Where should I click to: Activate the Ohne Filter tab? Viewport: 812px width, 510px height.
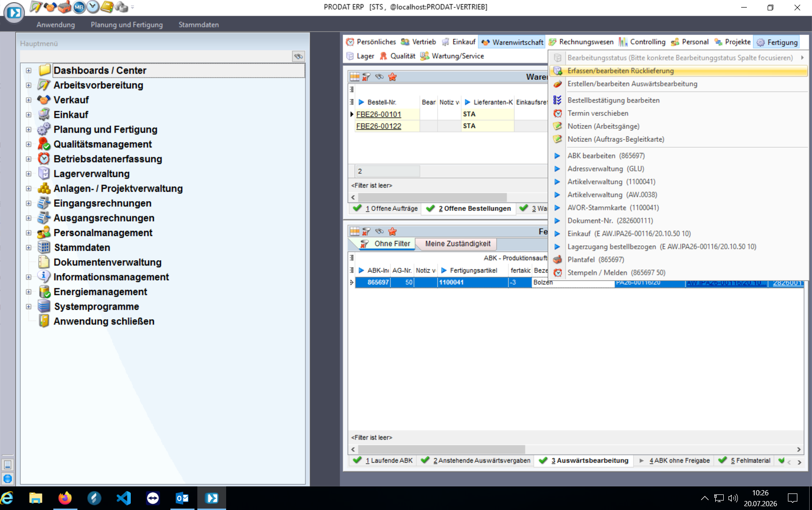pos(386,244)
